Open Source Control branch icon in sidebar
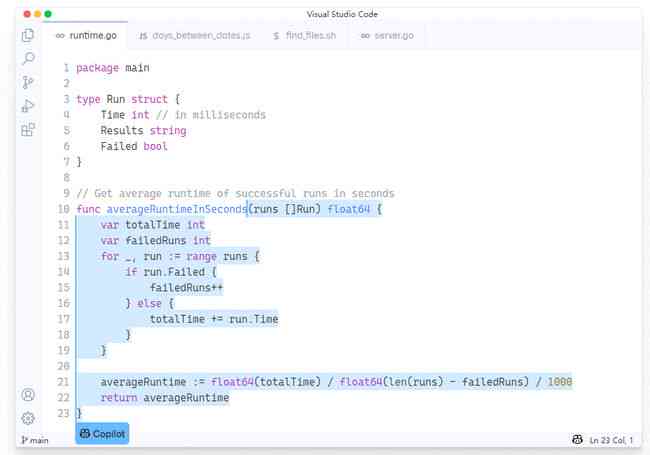The width and height of the screenshot is (650, 455). [28, 82]
